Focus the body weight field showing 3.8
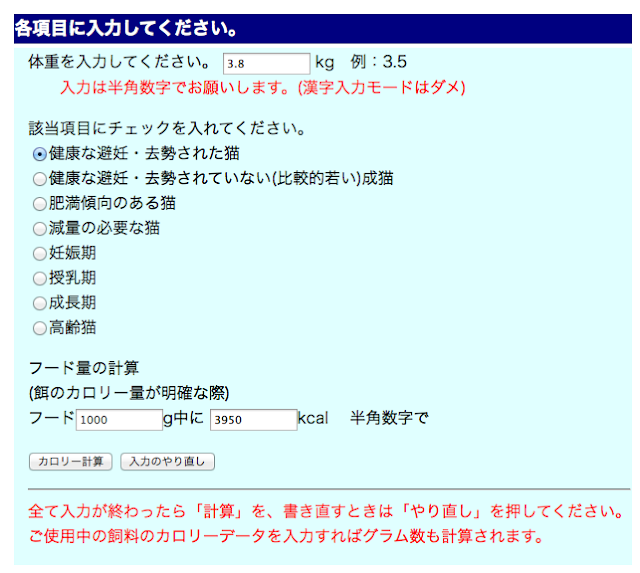Image resolution: width=640 pixels, height=573 pixels. coord(267,64)
